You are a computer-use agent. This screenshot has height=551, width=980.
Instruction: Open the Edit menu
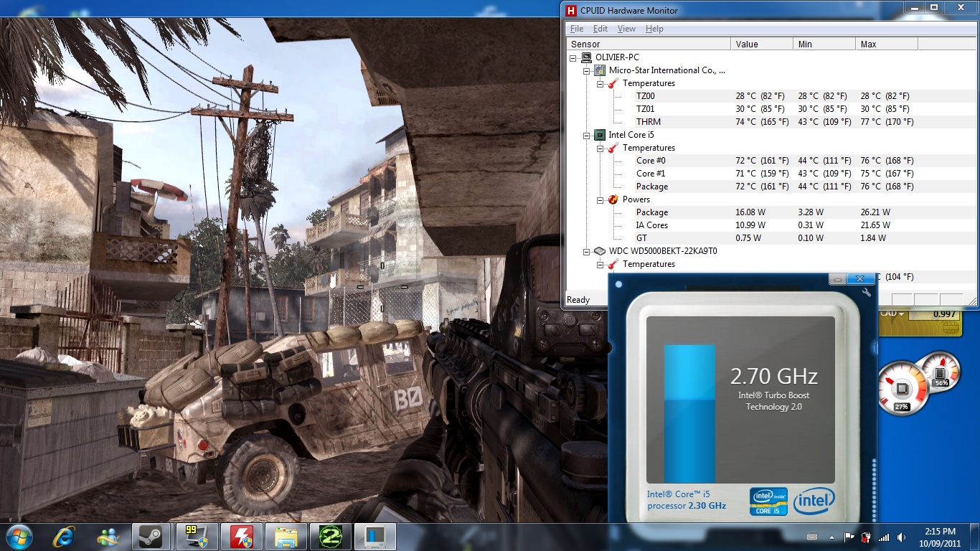point(600,29)
